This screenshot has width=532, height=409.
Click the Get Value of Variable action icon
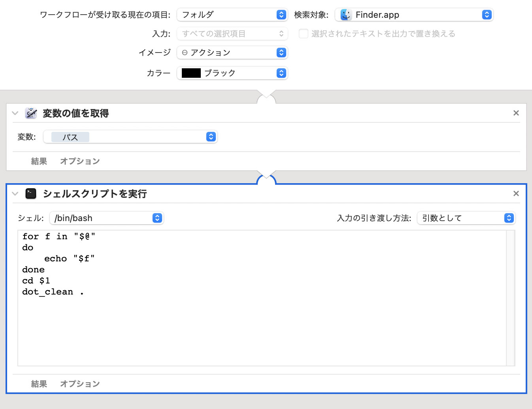pos(31,113)
